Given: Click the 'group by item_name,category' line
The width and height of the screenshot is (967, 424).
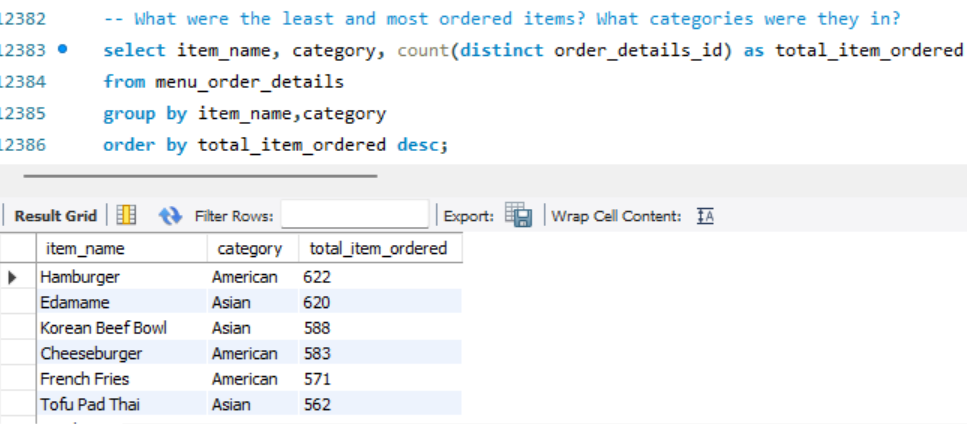Looking at the screenshot, I should (244, 113).
